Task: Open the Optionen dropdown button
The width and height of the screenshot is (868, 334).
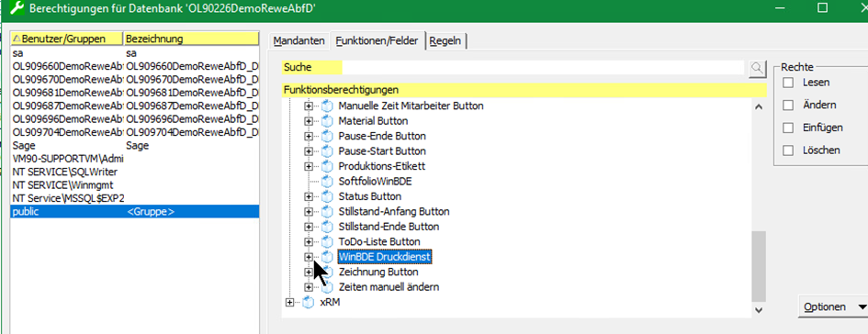Action: pyautogui.click(x=832, y=306)
